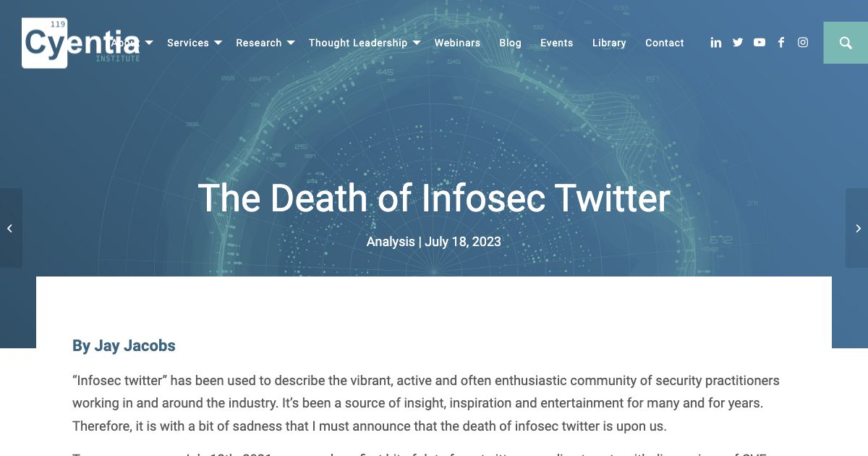
Task: Open the Cyentia LinkedIn page icon
Action: [x=716, y=43]
